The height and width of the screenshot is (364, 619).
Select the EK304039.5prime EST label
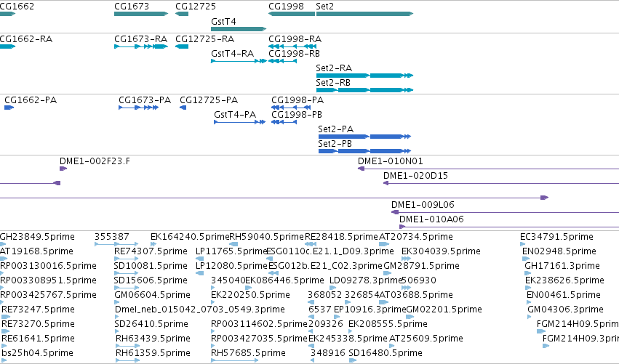pyautogui.click(x=441, y=251)
